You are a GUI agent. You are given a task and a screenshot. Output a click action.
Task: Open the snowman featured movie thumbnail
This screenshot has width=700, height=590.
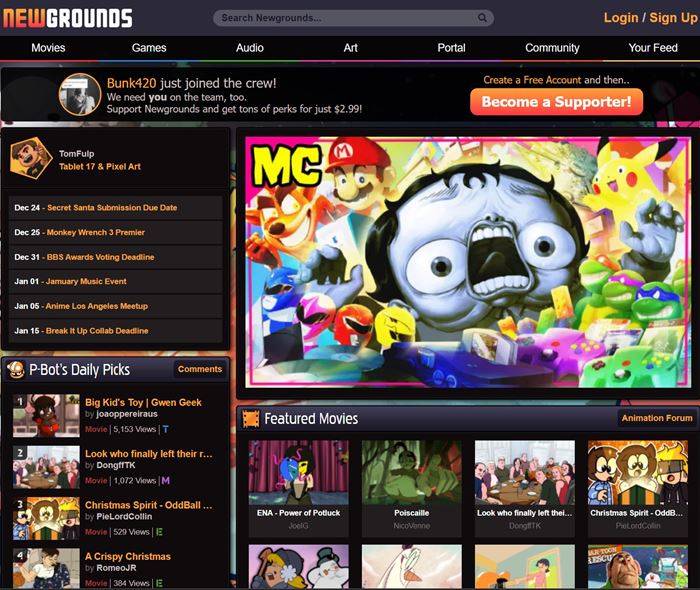299,567
